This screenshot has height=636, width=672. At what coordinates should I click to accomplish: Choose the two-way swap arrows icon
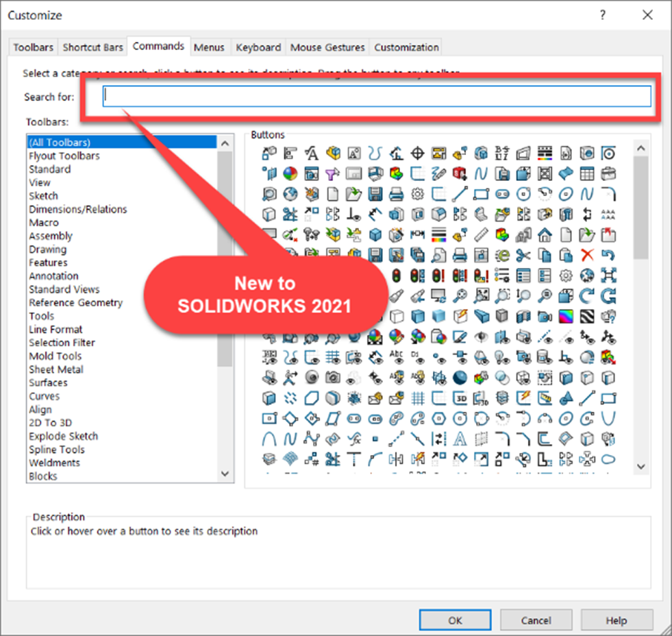pyautogui.click(x=587, y=215)
